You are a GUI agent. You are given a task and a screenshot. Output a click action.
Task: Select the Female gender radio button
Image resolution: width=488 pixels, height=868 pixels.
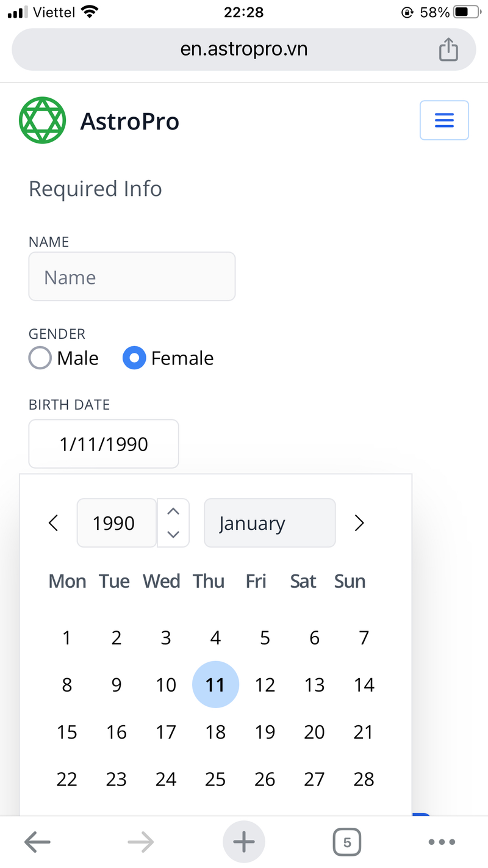pyautogui.click(x=134, y=358)
